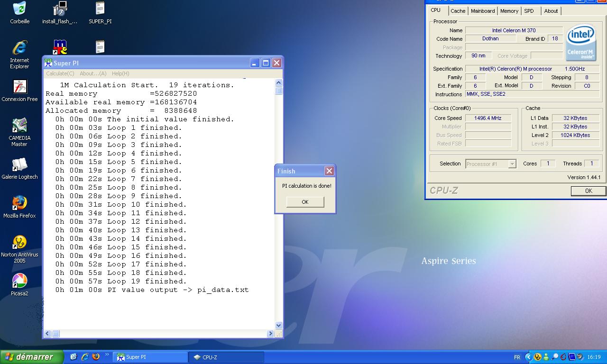This screenshot has width=607, height=364.
Task: Click the Level 2 1024 KBytes field
Action: pyautogui.click(x=575, y=135)
